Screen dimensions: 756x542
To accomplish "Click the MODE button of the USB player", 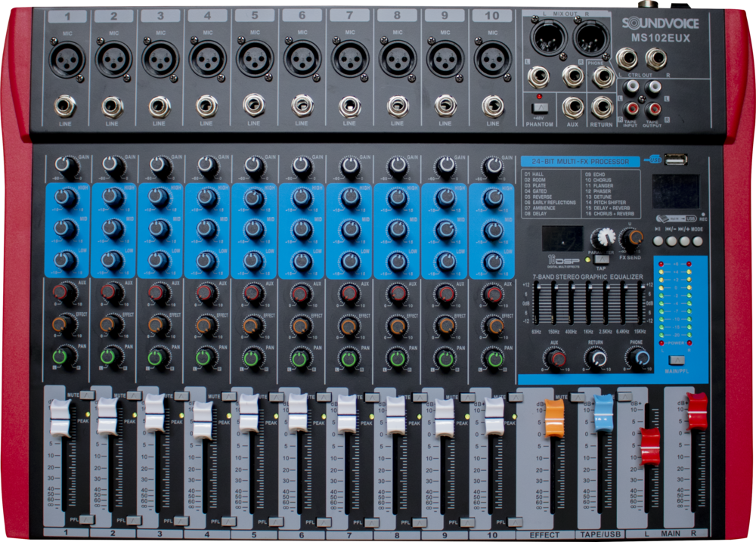I will [x=698, y=240].
